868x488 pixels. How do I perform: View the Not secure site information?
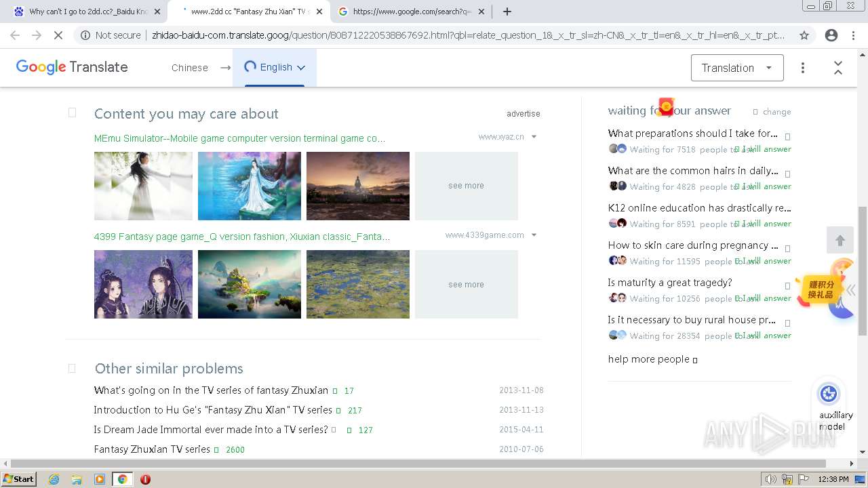[x=110, y=35]
